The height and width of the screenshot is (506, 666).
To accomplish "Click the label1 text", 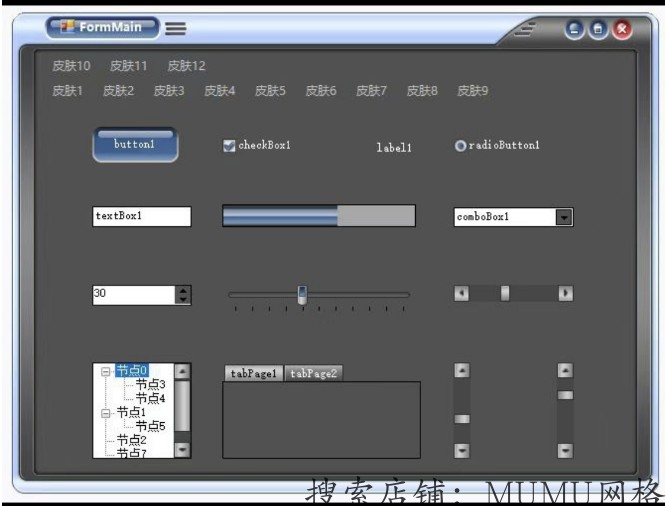I will coord(394,147).
